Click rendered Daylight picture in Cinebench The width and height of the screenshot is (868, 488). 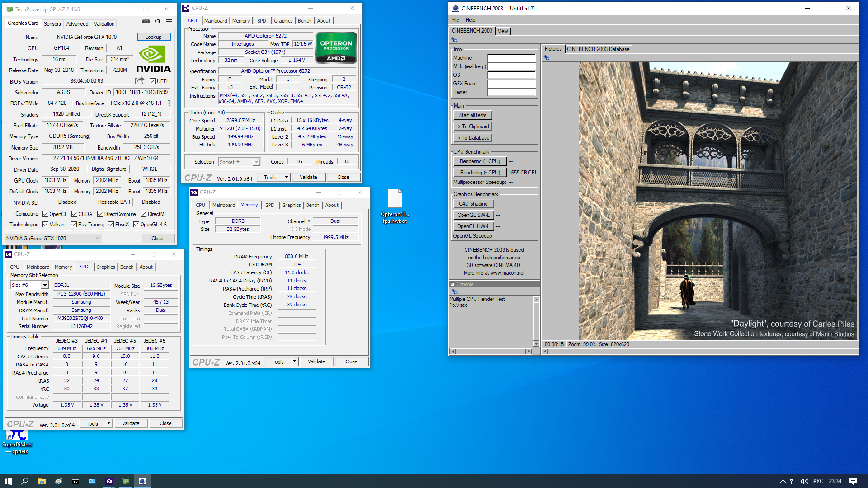click(x=717, y=201)
